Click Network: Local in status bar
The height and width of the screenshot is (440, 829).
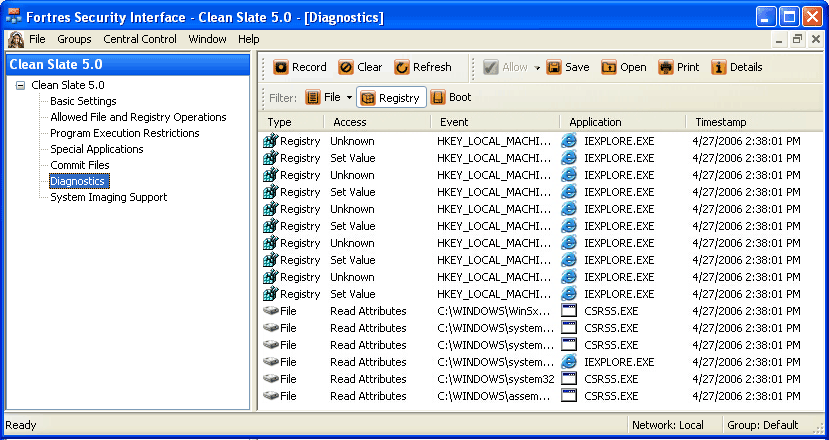[x=668, y=425]
